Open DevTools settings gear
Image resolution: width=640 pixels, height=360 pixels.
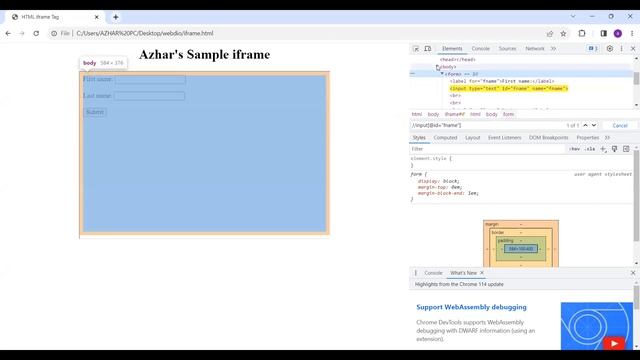coord(609,49)
